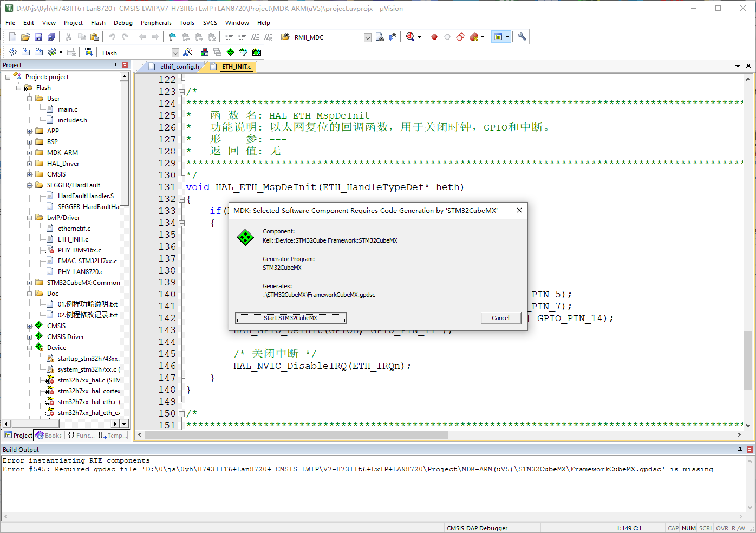Click the New file icon

coord(12,37)
